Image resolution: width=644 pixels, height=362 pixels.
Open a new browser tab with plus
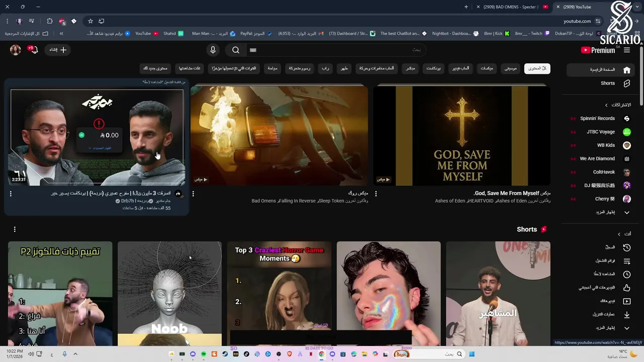click(466, 7)
